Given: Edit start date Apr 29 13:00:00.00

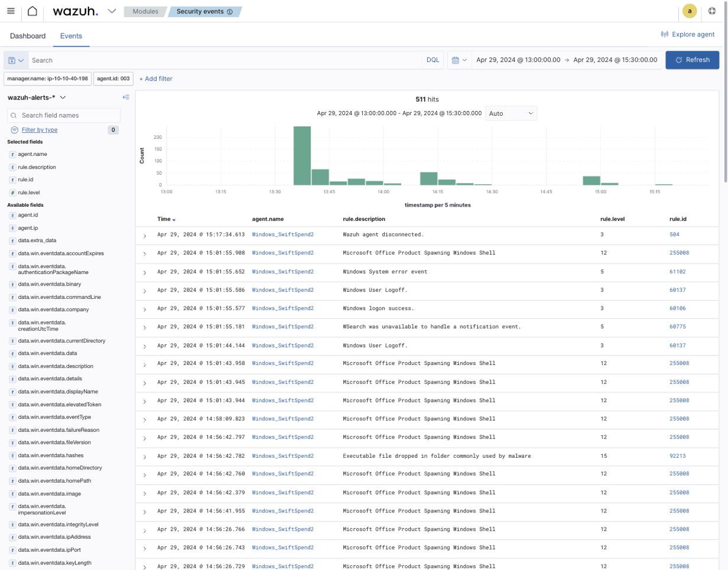Looking at the screenshot, I should pos(518,60).
